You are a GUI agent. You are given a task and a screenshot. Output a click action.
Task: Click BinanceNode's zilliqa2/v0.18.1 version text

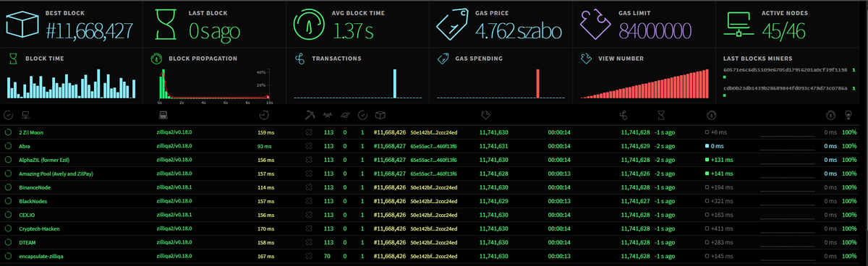click(x=174, y=187)
